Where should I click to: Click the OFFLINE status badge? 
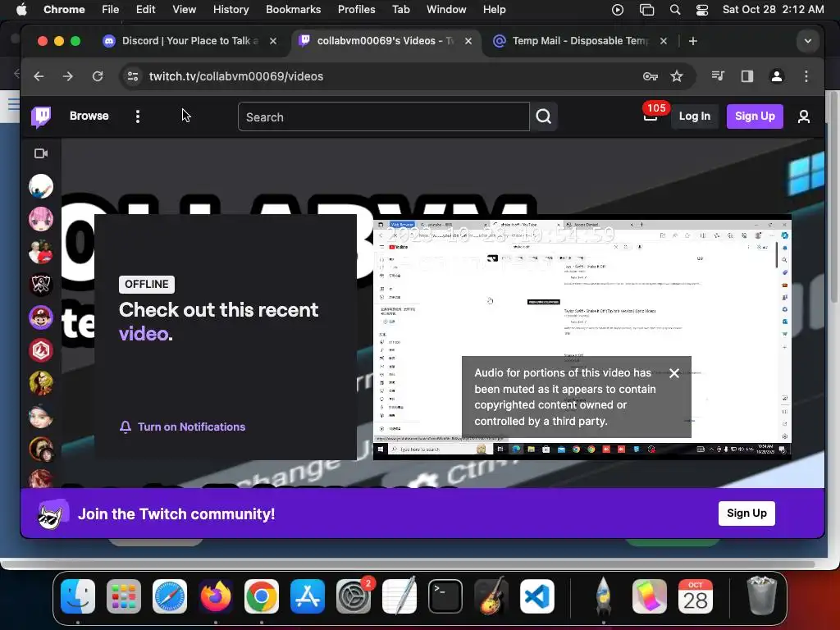tap(146, 285)
